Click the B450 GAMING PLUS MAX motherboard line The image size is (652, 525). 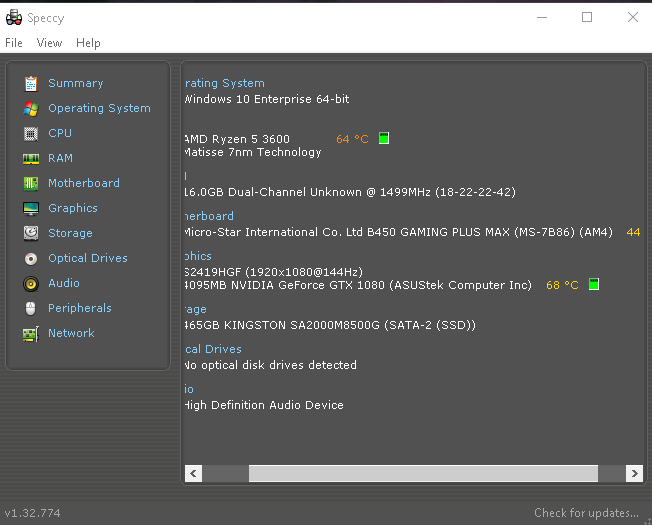tap(399, 232)
